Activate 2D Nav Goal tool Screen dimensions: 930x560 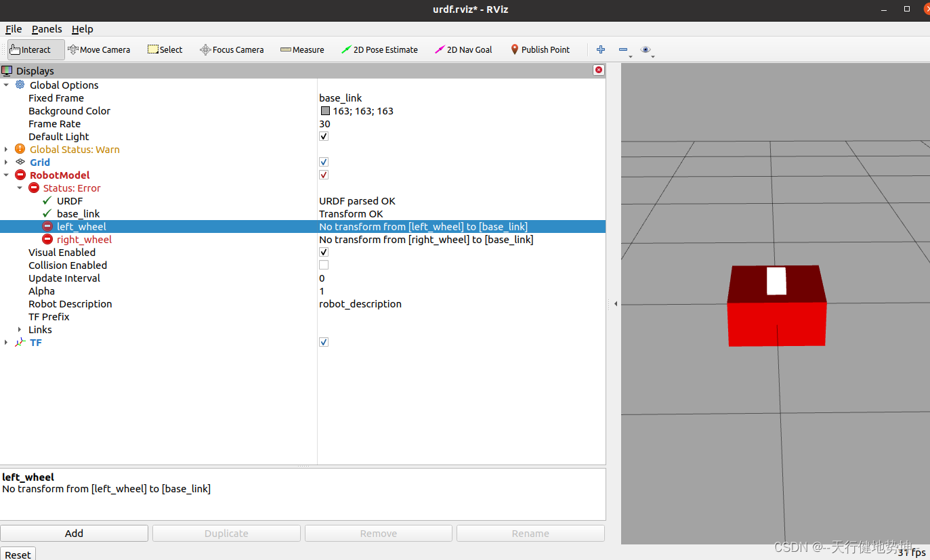(463, 49)
